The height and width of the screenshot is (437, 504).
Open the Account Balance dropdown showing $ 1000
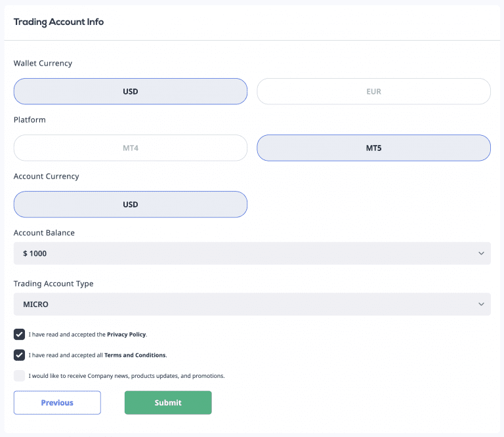pyautogui.click(x=252, y=253)
